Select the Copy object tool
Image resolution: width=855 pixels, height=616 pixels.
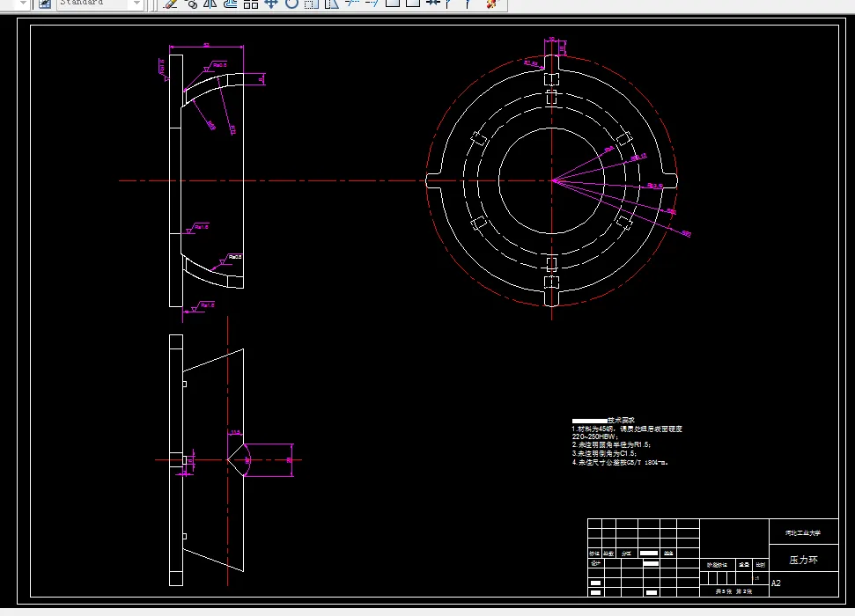pyautogui.click(x=191, y=4)
